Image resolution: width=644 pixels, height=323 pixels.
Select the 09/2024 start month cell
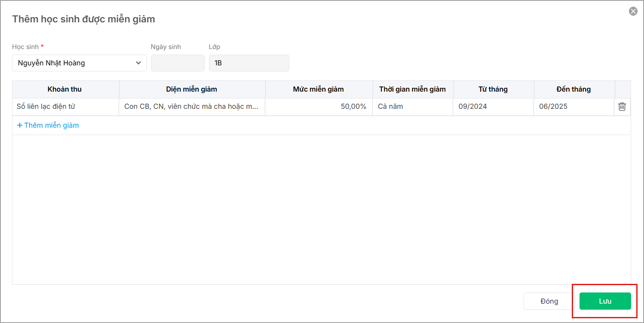click(x=494, y=107)
